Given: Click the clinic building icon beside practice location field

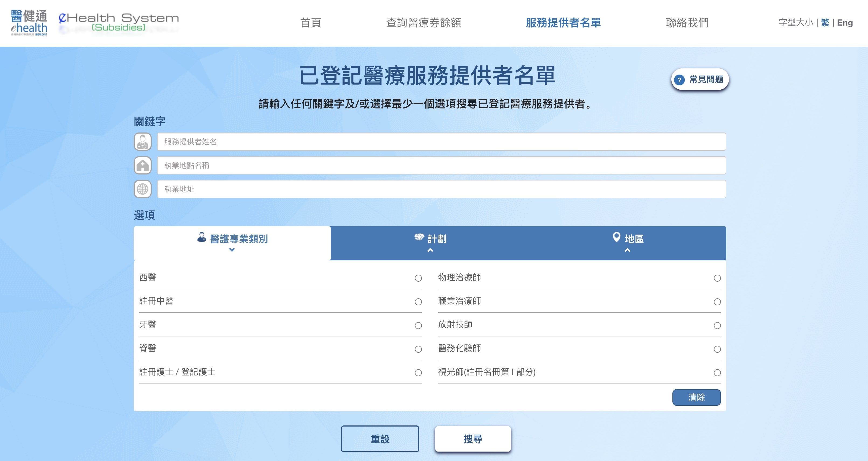Looking at the screenshot, I should coord(143,165).
